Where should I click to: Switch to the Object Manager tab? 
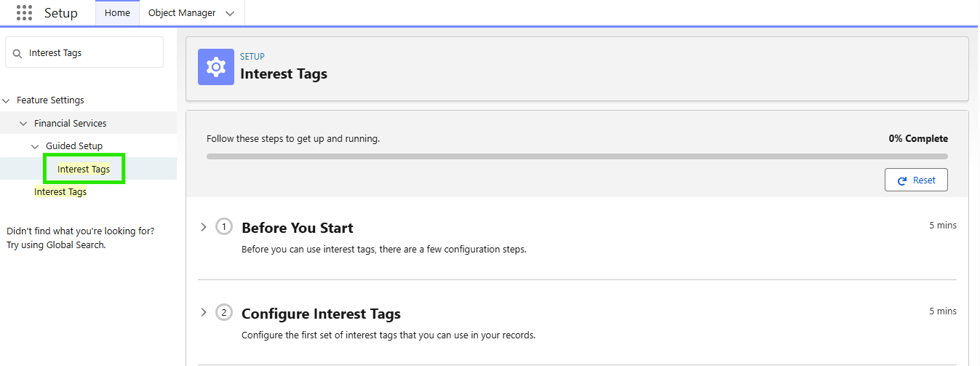[x=182, y=13]
